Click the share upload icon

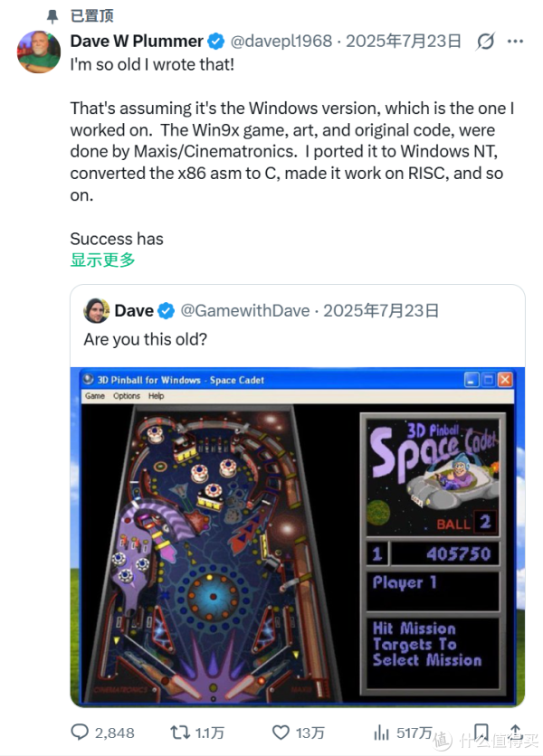click(x=514, y=732)
